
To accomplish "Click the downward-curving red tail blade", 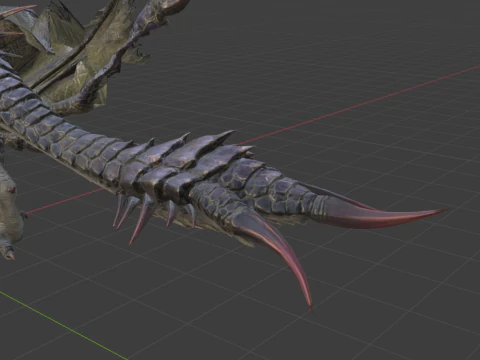I will pyautogui.click(x=277, y=247).
